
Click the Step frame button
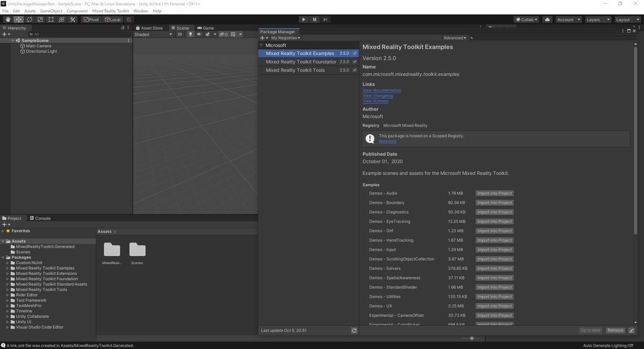325,19
